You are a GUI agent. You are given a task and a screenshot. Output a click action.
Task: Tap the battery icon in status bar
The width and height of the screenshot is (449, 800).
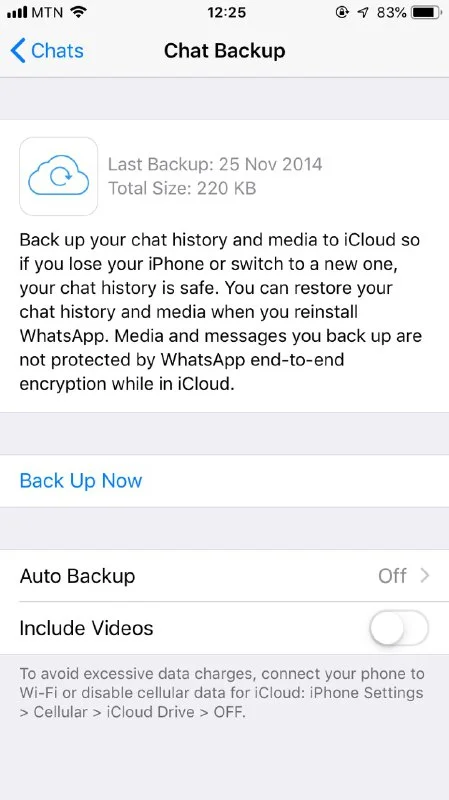coord(427,13)
